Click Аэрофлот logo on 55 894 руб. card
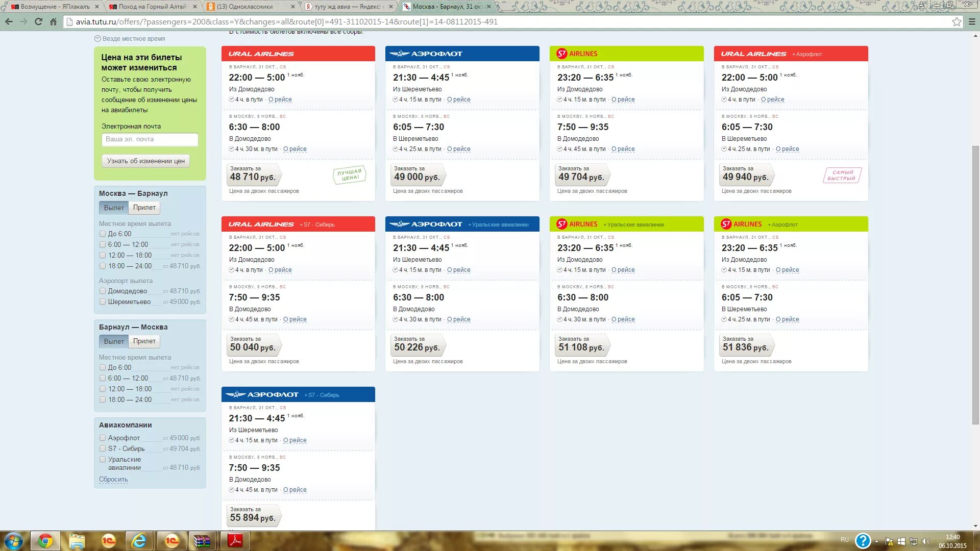The width and height of the screenshot is (980, 551). tap(262, 394)
